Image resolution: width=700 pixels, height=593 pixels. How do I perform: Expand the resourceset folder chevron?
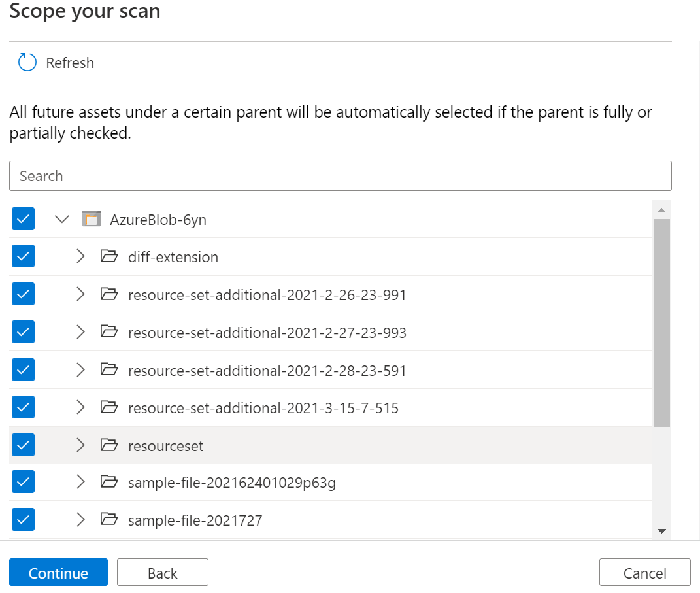click(80, 445)
